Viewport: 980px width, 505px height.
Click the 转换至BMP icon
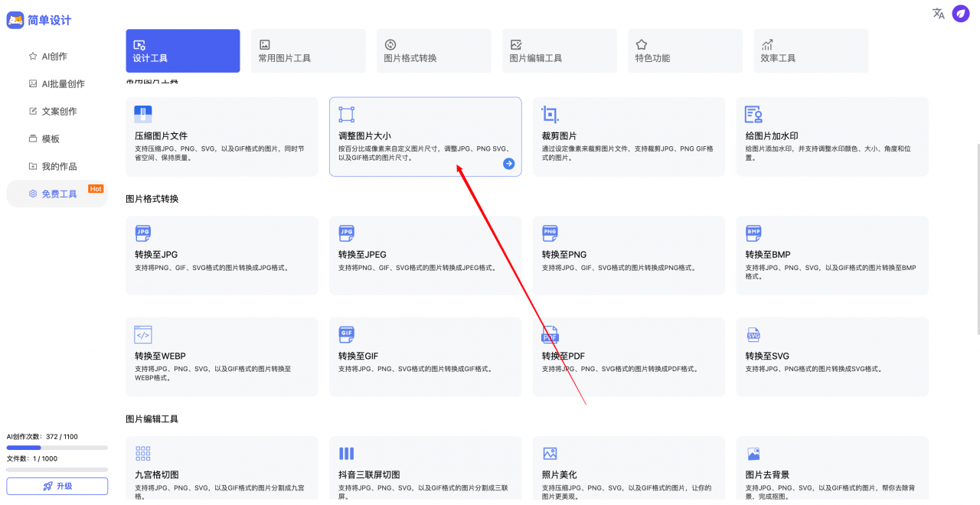[753, 233]
